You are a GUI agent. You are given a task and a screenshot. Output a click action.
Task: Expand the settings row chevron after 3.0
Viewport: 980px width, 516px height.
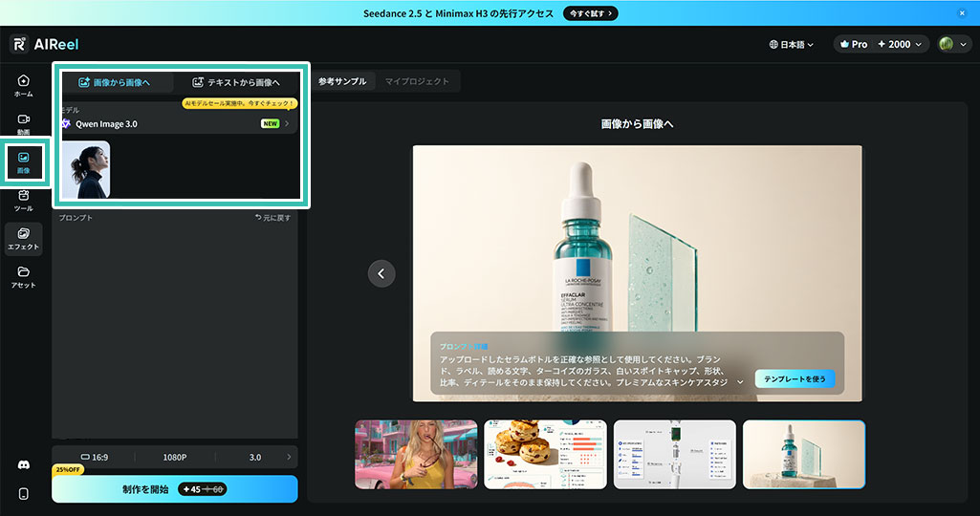coord(289,458)
